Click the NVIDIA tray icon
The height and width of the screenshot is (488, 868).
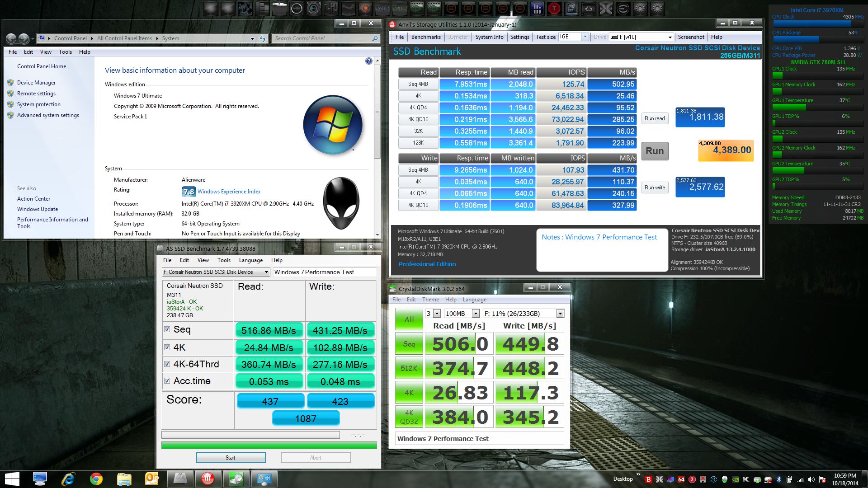[736, 479]
